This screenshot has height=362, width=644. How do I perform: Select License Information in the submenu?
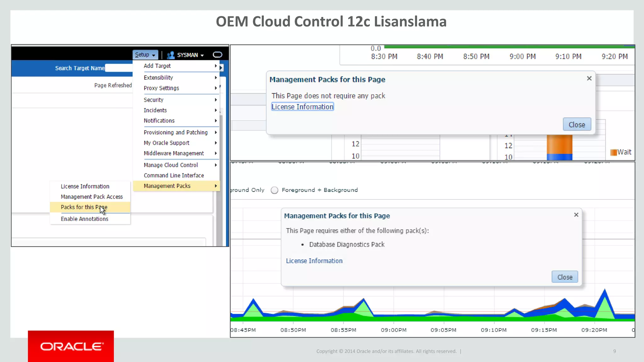coord(90,186)
